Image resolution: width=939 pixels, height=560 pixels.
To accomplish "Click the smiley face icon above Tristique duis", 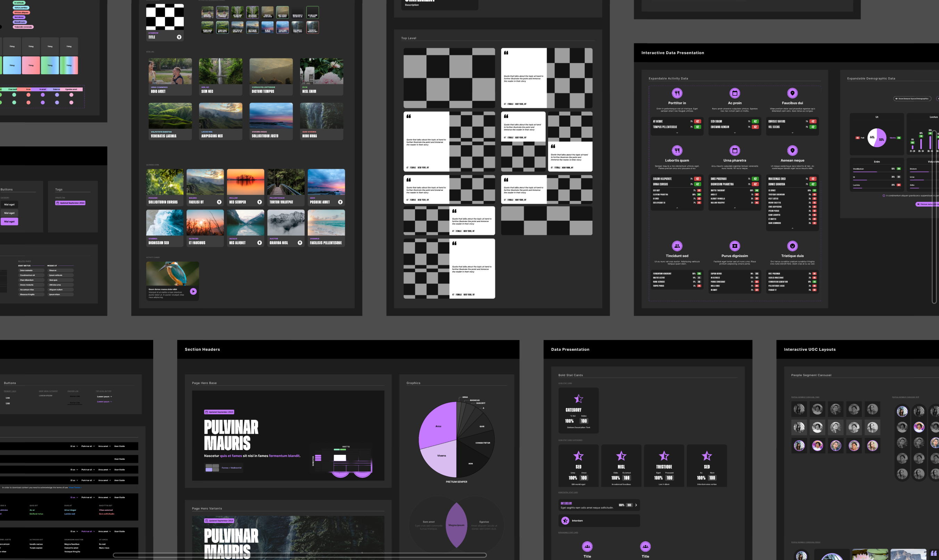I will 792,246.
